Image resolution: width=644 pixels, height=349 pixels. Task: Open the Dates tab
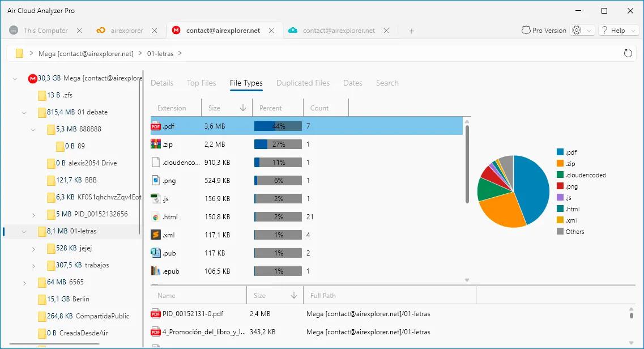tap(353, 83)
